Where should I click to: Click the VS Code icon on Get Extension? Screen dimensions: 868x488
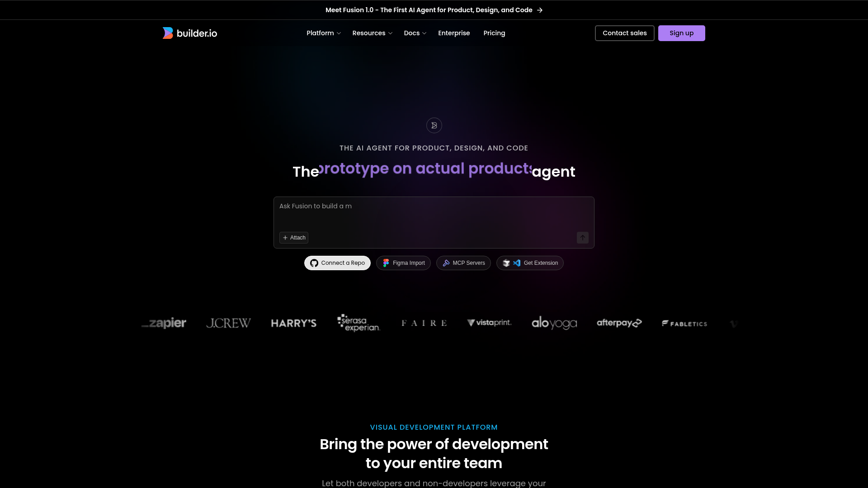tap(516, 263)
